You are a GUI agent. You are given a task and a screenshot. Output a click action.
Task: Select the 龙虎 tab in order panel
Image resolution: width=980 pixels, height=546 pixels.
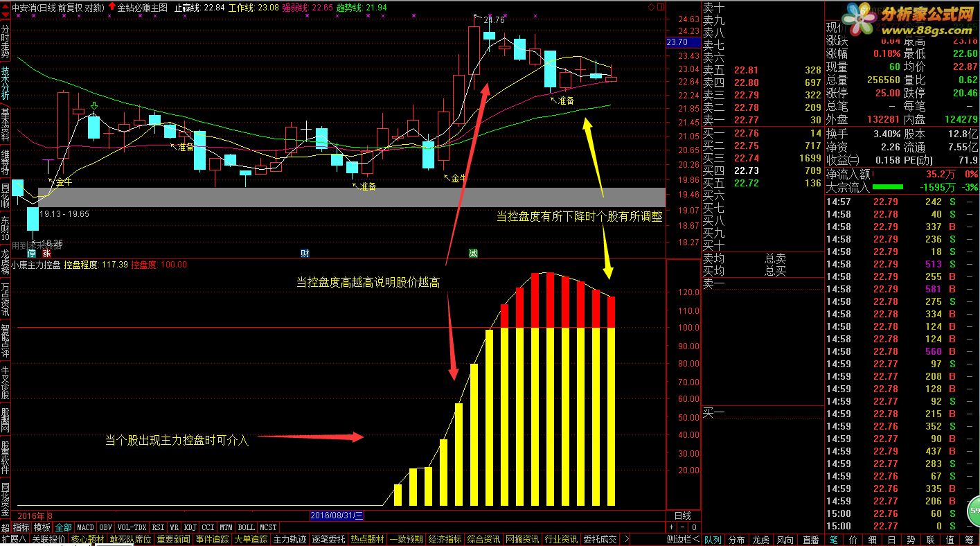click(x=761, y=539)
